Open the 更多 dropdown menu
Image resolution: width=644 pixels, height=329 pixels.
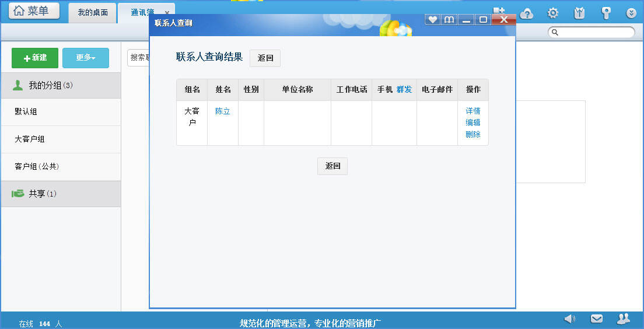[86, 58]
